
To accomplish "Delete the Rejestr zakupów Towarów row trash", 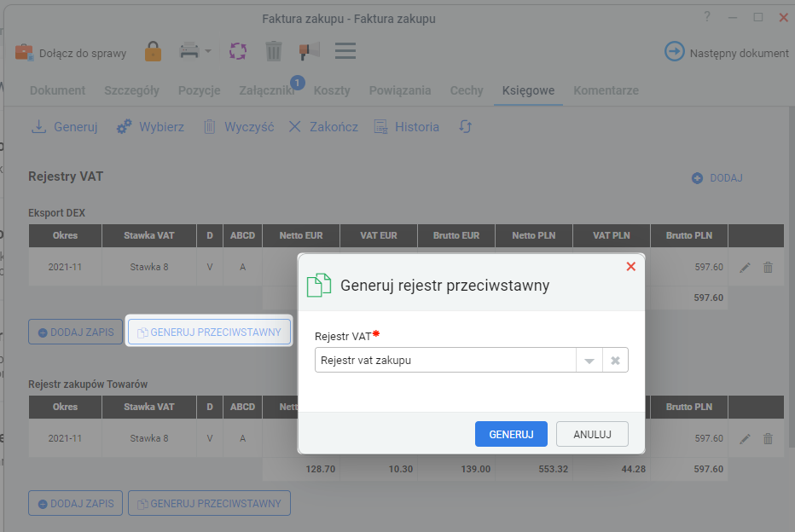I will coord(768,438).
